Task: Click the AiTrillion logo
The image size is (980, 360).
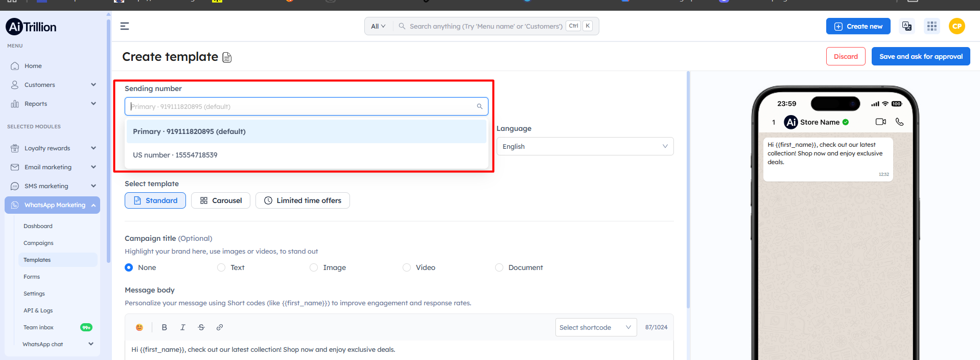Action: [31, 27]
